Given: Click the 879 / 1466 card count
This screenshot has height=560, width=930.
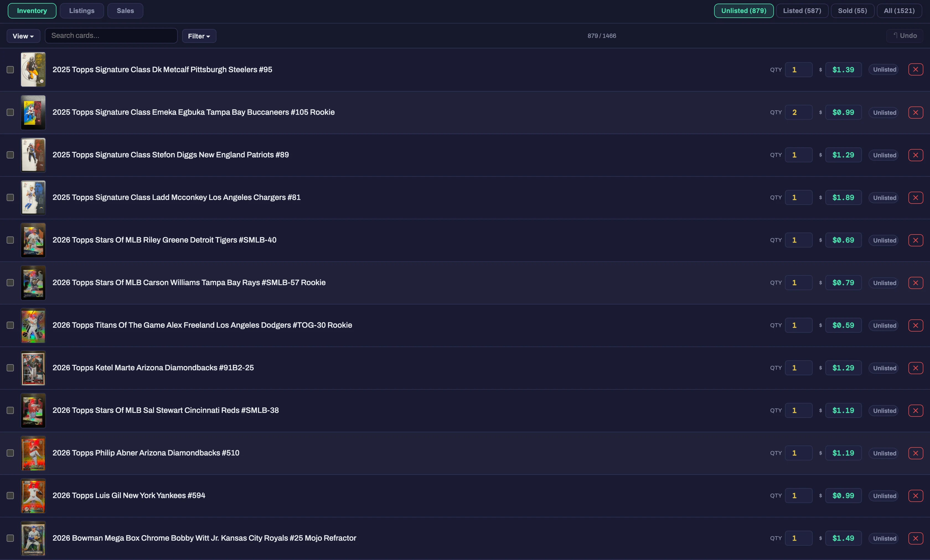Looking at the screenshot, I should (602, 36).
